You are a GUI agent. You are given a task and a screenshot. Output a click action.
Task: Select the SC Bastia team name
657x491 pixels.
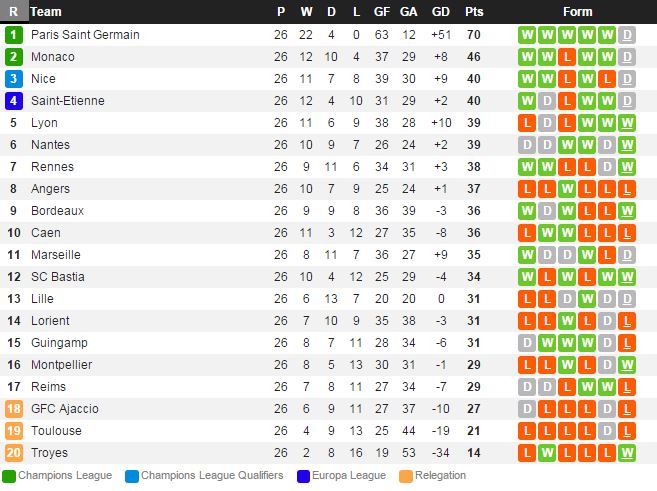57,277
